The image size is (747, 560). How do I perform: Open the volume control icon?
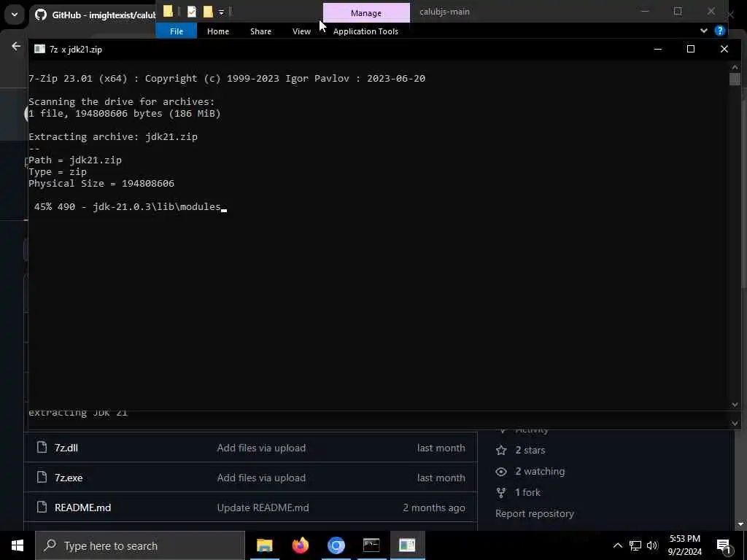tap(652, 545)
